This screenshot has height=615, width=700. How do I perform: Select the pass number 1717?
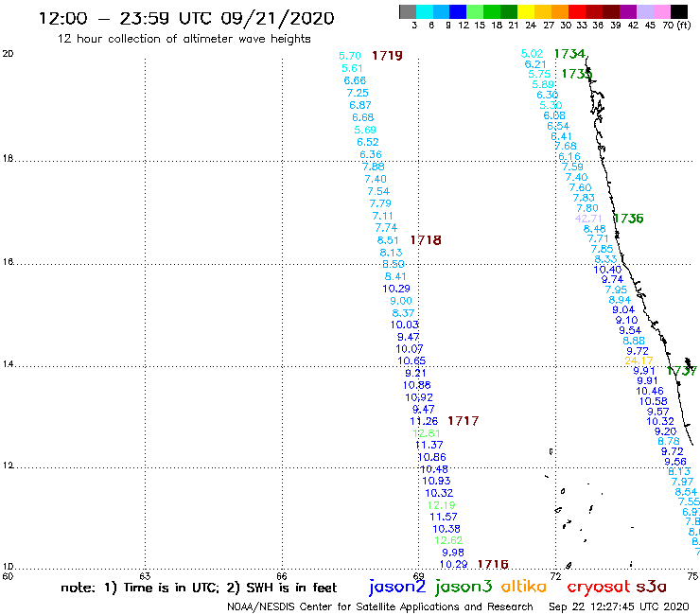[x=463, y=421]
